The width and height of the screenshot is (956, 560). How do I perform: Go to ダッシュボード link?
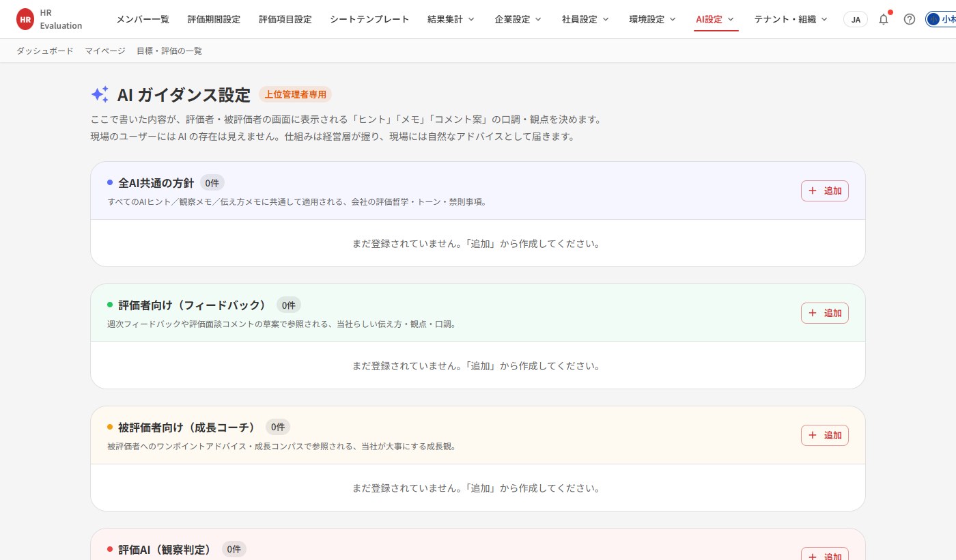(x=44, y=51)
